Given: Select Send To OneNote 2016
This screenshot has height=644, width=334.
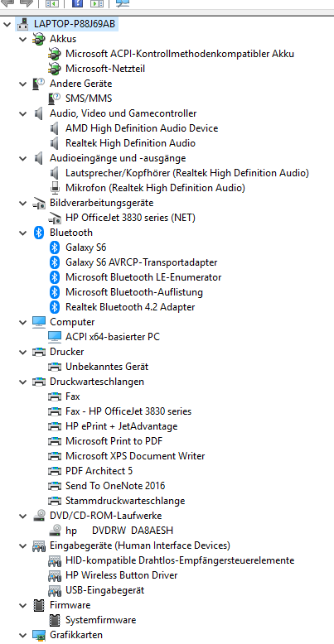Looking at the screenshot, I should tap(115, 486).
